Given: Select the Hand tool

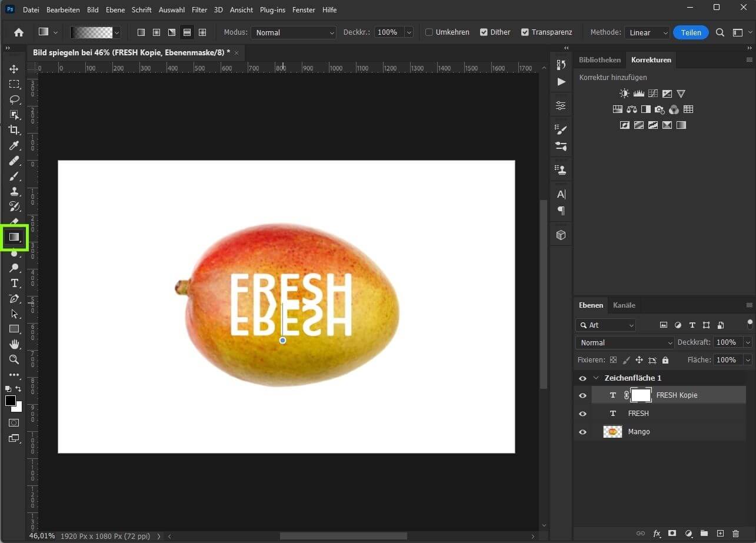Looking at the screenshot, I should coord(14,344).
